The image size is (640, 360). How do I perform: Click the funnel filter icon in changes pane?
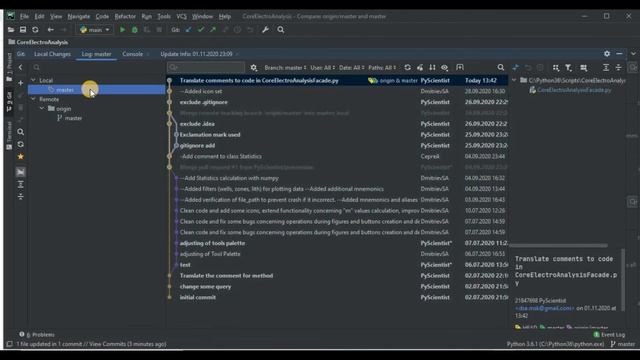coord(568,68)
